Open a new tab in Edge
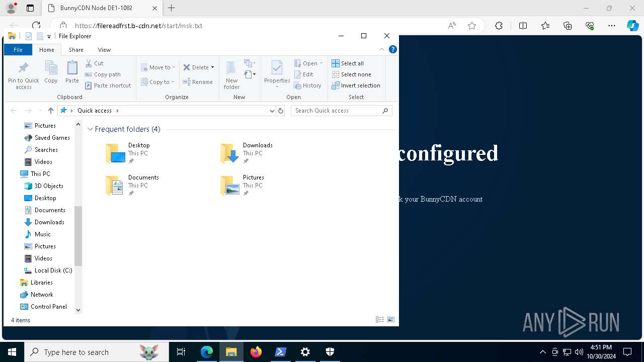This screenshot has height=362, width=644. point(172,8)
